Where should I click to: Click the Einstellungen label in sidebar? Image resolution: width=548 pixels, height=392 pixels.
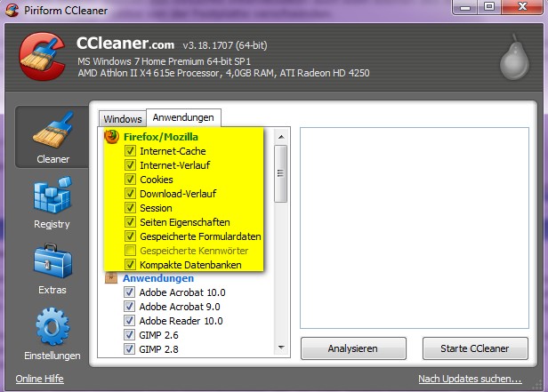point(52,356)
